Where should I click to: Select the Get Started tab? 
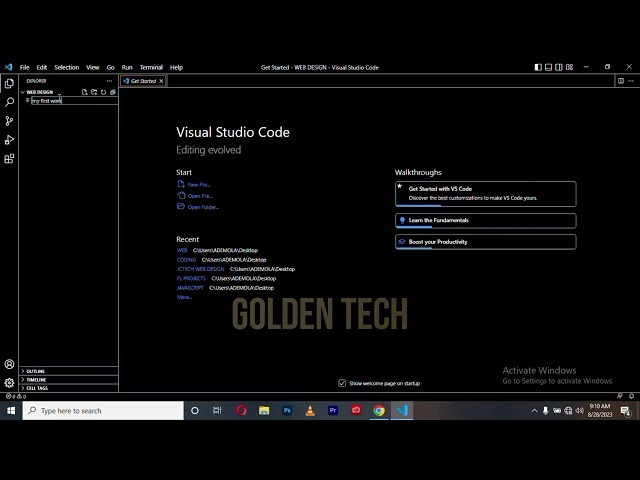[143, 81]
